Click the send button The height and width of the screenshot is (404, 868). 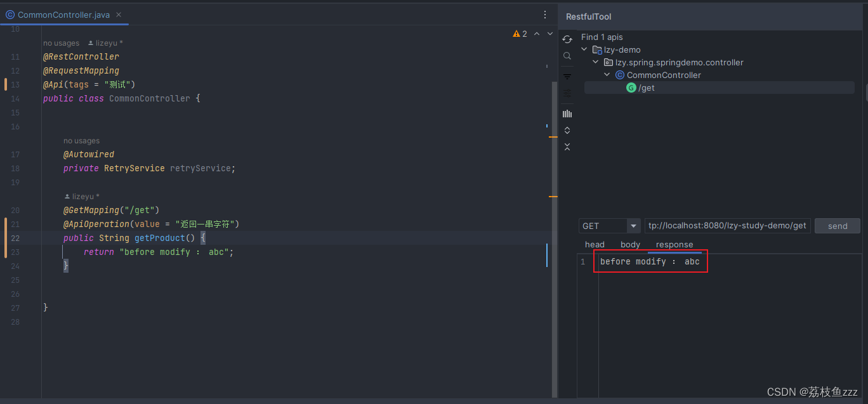(838, 226)
